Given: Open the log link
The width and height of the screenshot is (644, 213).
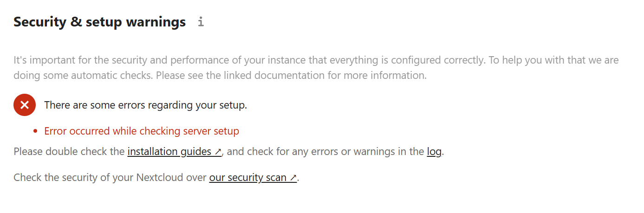Looking at the screenshot, I should [434, 152].
